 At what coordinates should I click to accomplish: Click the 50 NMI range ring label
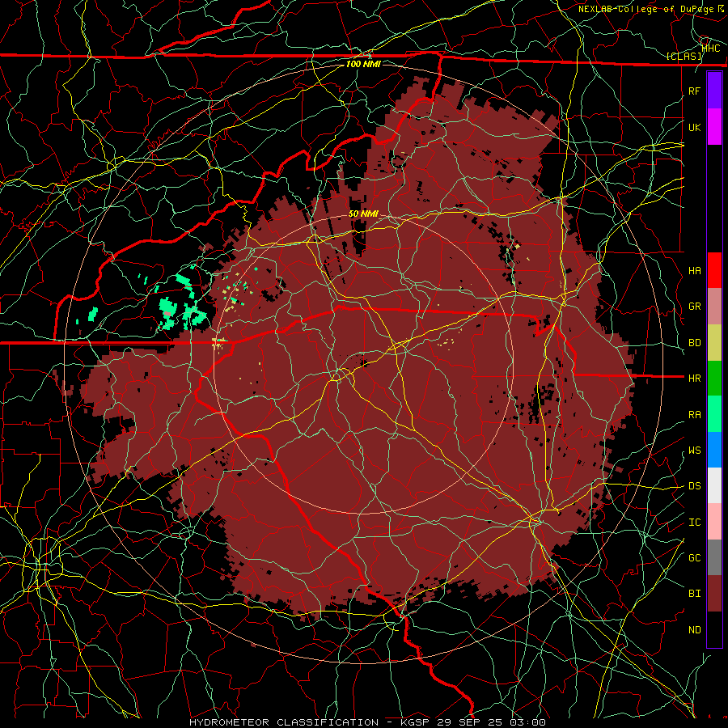363,214
